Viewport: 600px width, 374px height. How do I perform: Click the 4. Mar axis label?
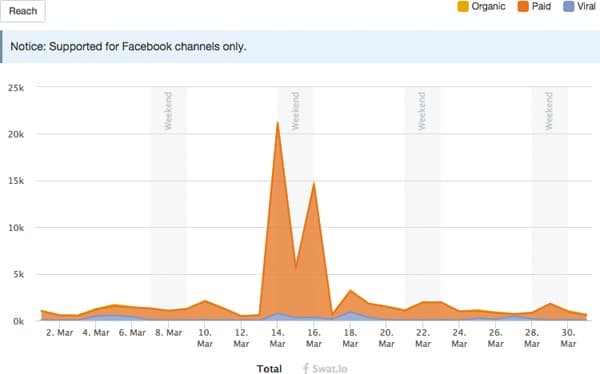[96, 333]
